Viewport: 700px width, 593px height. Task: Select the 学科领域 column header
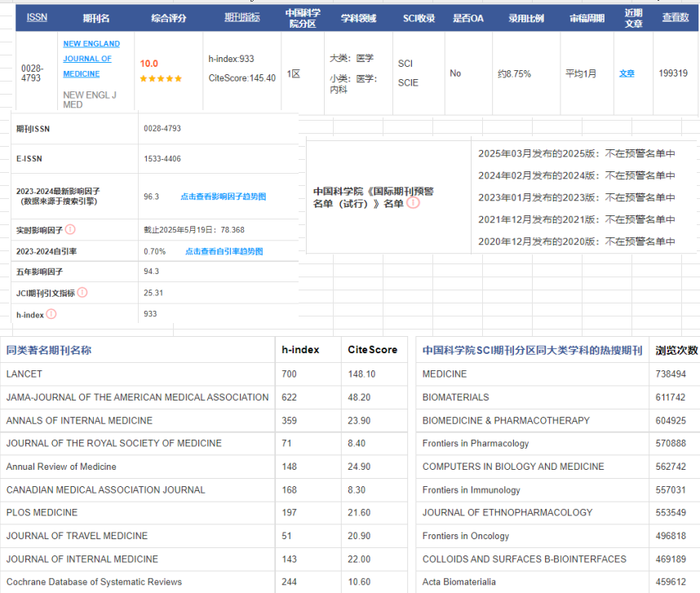point(358,18)
